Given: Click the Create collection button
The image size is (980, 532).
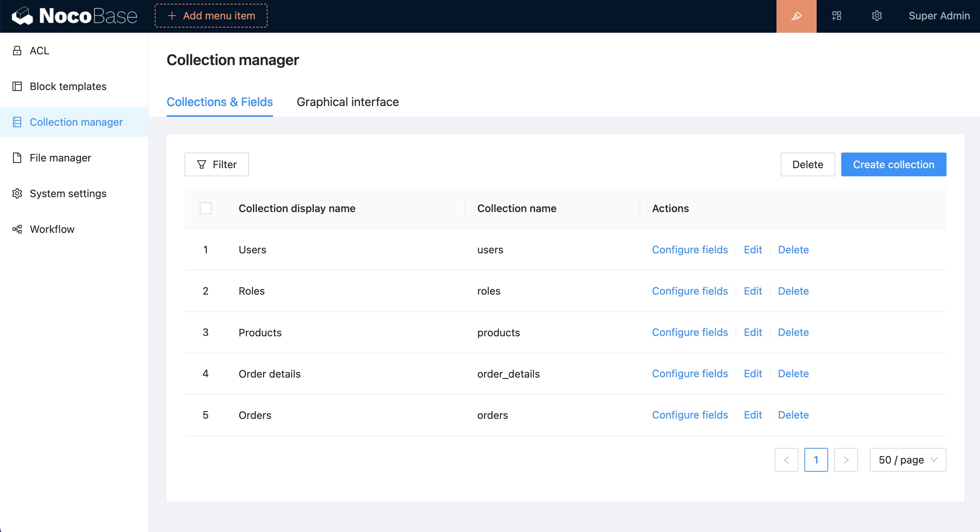Looking at the screenshot, I should point(893,164).
